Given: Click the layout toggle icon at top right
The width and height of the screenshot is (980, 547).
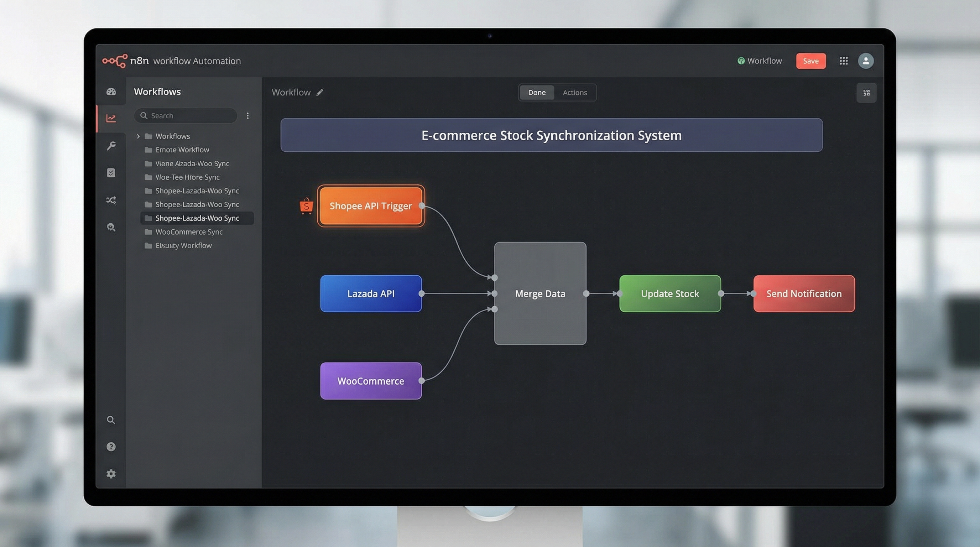Looking at the screenshot, I should 867,93.
